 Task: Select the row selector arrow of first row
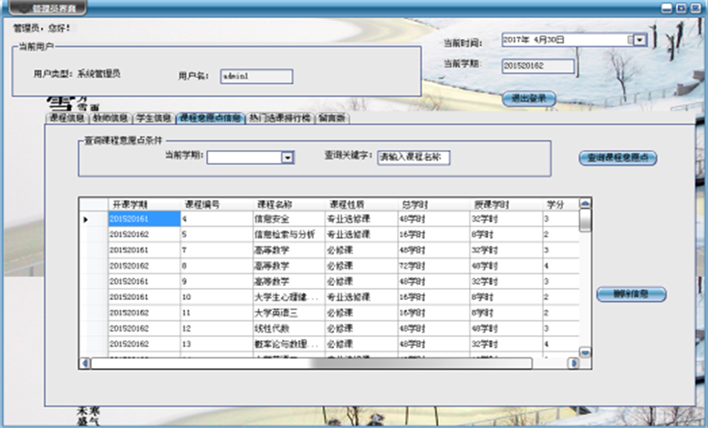[86, 218]
